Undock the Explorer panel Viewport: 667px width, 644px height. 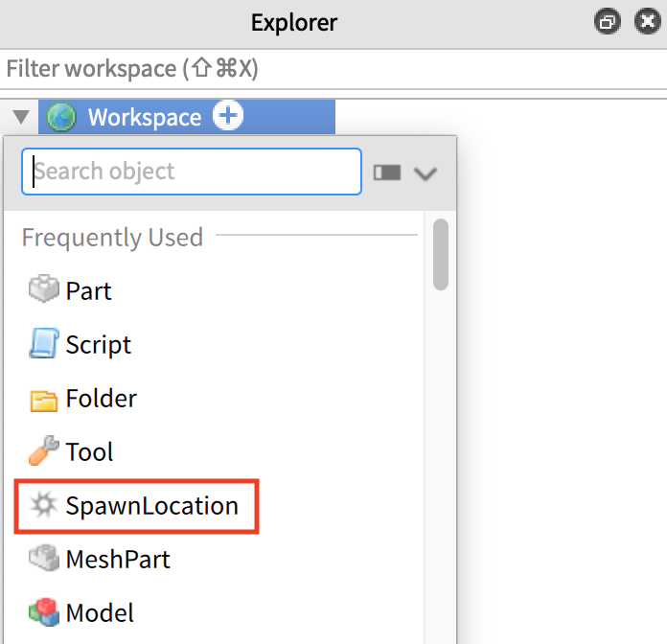(607, 21)
